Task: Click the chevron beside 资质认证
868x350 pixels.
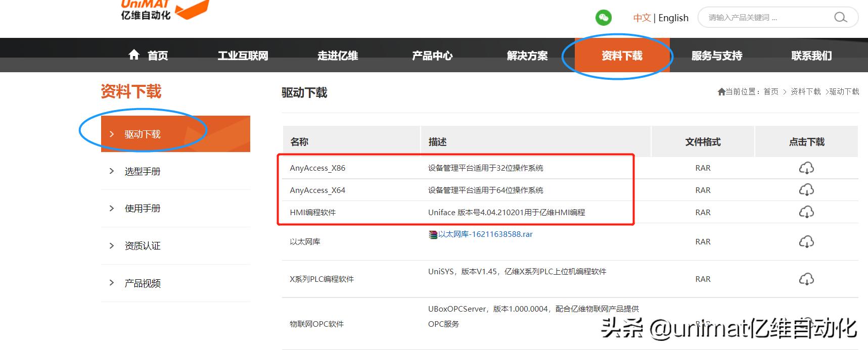Action: [112, 245]
